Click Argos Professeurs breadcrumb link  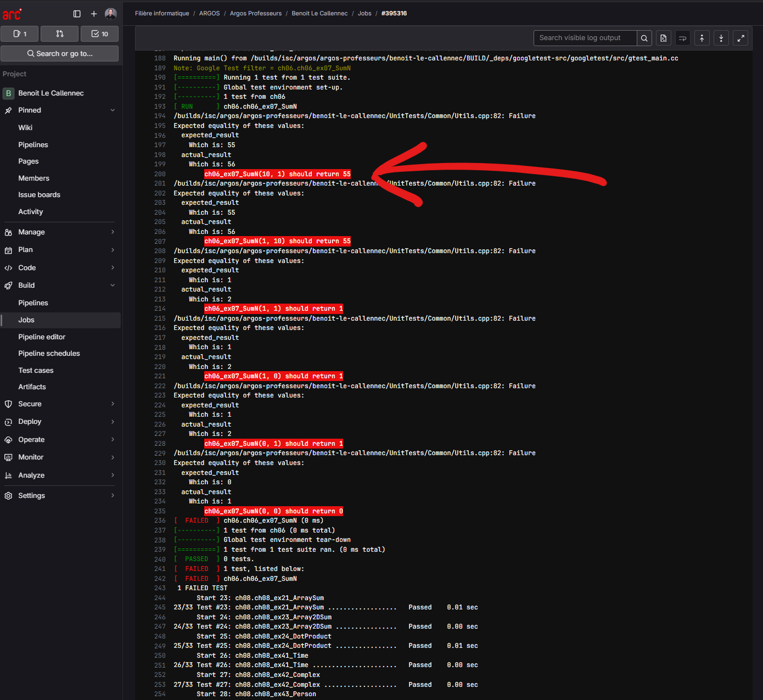pyautogui.click(x=255, y=14)
